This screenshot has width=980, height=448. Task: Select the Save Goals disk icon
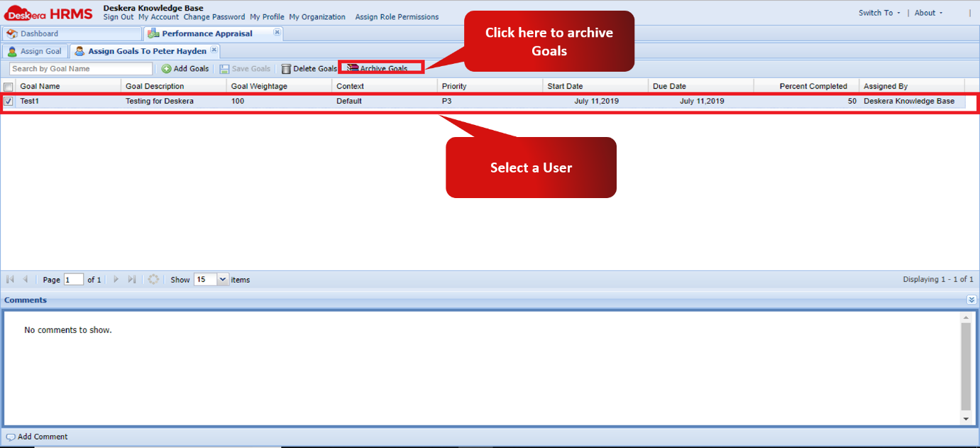tap(226, 68)
